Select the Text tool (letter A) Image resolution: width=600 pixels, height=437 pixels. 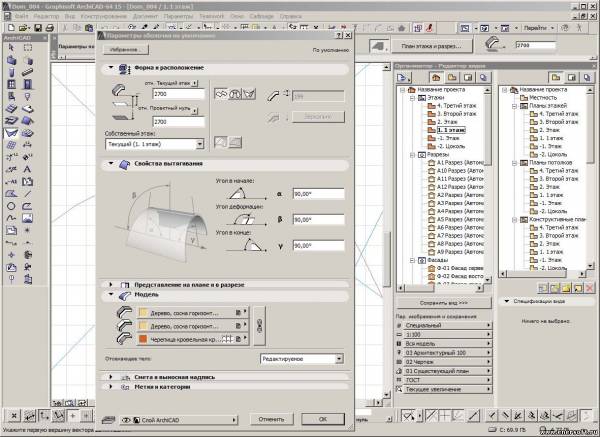[28, 169]
